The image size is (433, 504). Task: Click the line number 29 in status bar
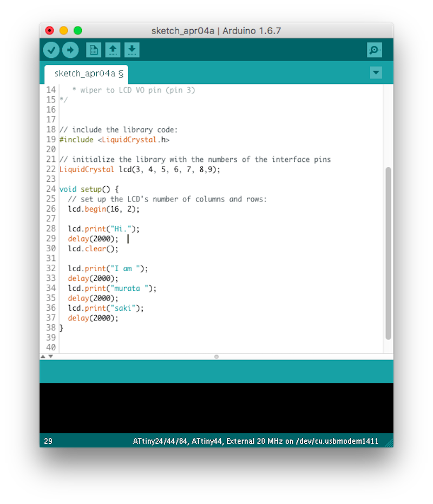click(48, 441)
